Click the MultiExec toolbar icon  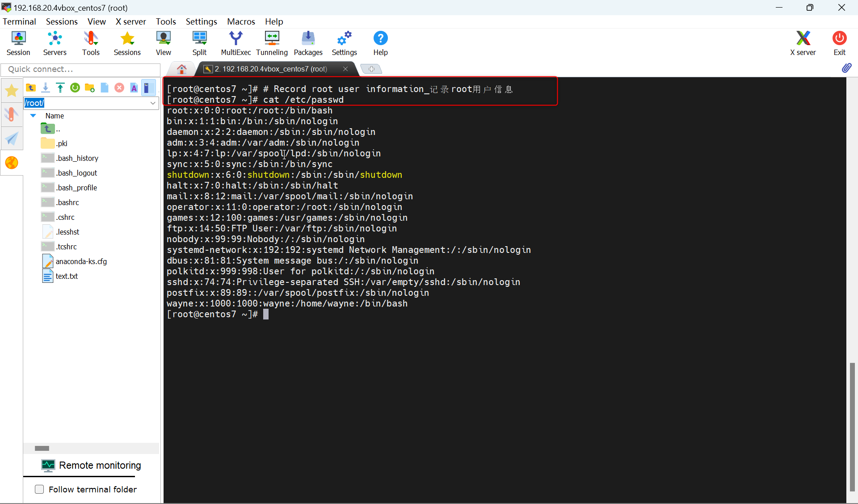coord(236,43)
